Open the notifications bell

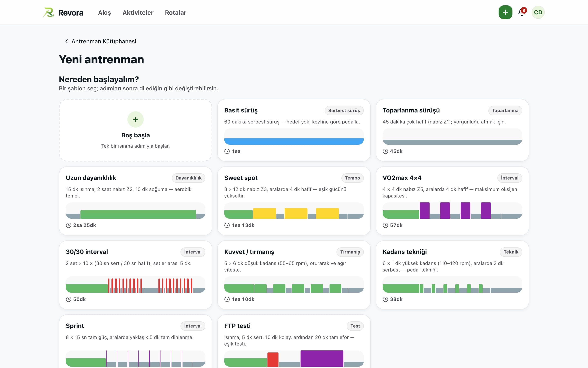click(522, 12)
